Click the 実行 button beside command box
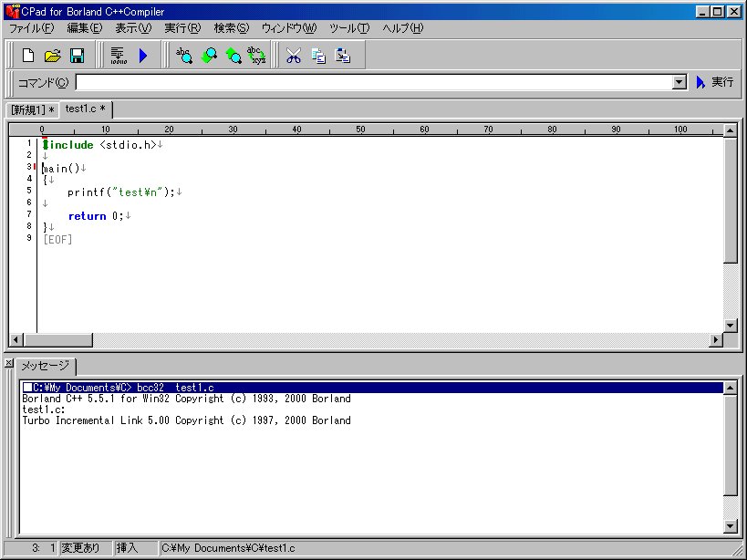The height and width of the screenshot is (560, 747). pos(714,82)
